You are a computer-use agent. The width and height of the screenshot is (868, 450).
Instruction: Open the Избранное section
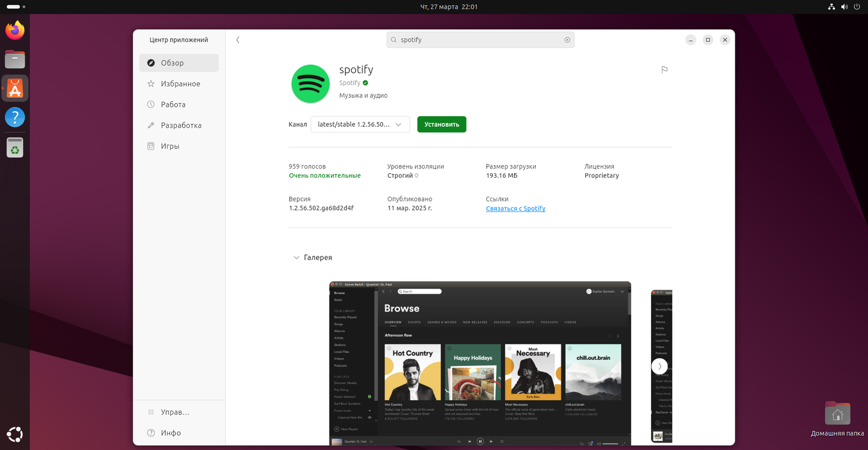pyautogui.click(x=179, y=84)
